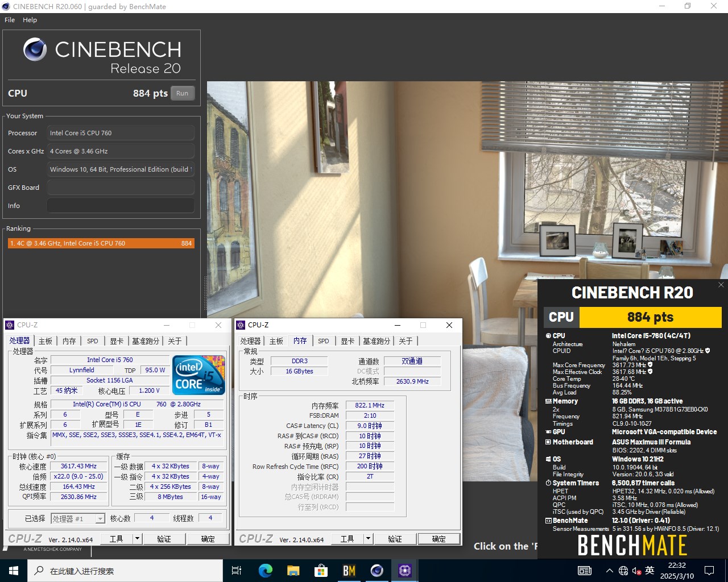Switch to CPU-Z app on the taskbar
Image resolution: width=728 pixels, height=582 pixels.
404,571
